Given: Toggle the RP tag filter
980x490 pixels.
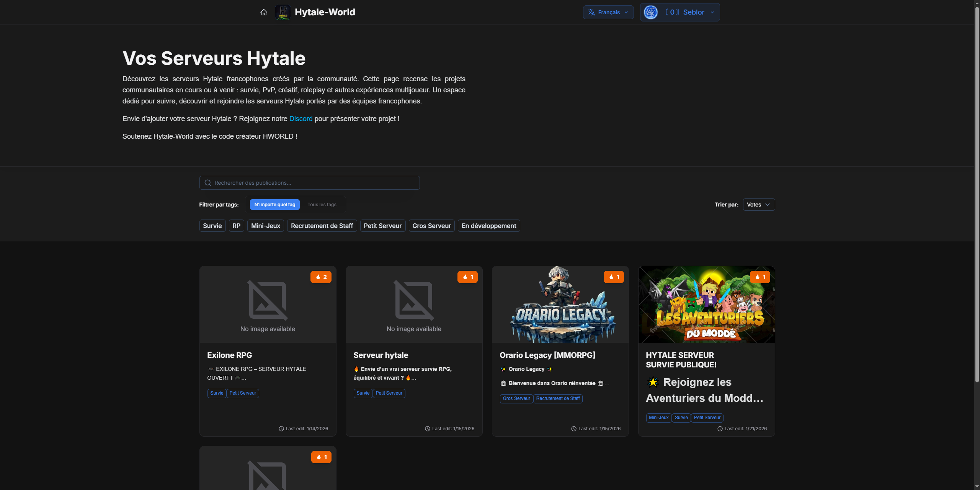Looking at the screenshot, I should [237, 226].
